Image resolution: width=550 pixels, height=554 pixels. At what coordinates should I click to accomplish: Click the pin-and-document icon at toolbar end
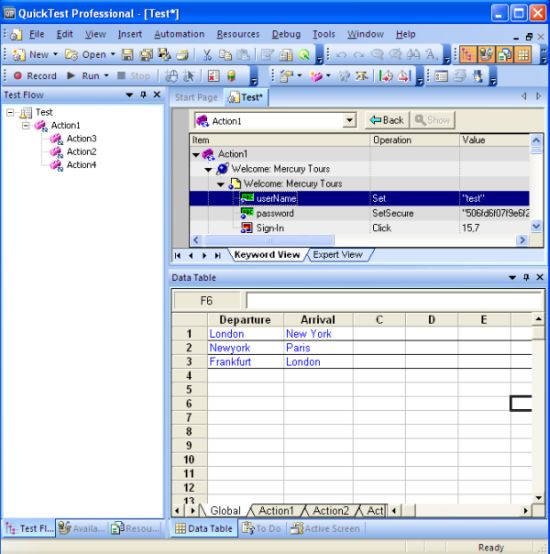tap(478, 76)
